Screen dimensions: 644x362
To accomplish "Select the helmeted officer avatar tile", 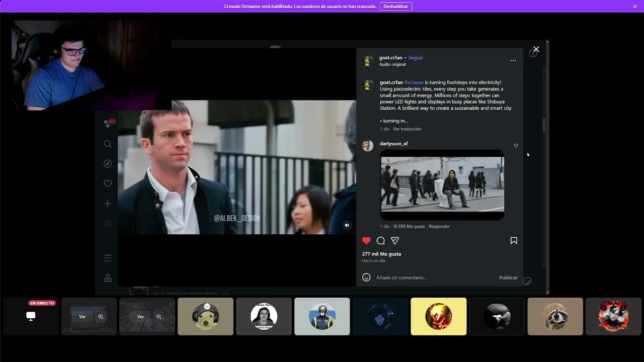I will pos(322,316).
